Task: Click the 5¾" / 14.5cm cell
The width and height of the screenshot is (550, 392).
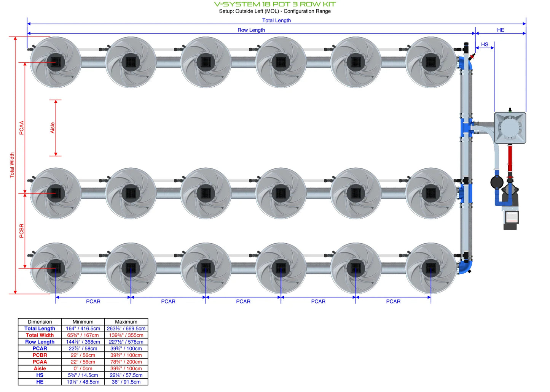Action: [x=83, y=375]
